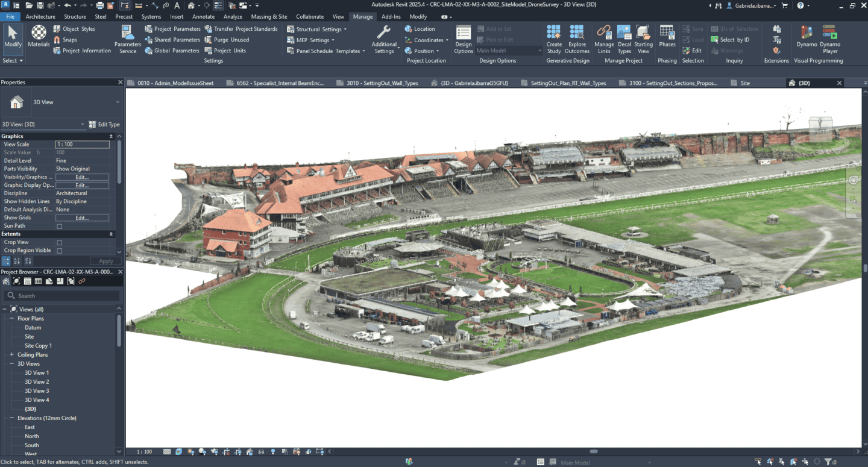Click Edit button for Graphic Display Options
Image resolution: width=868 pixels, height=467 pixels.
(x=82, y=186)
